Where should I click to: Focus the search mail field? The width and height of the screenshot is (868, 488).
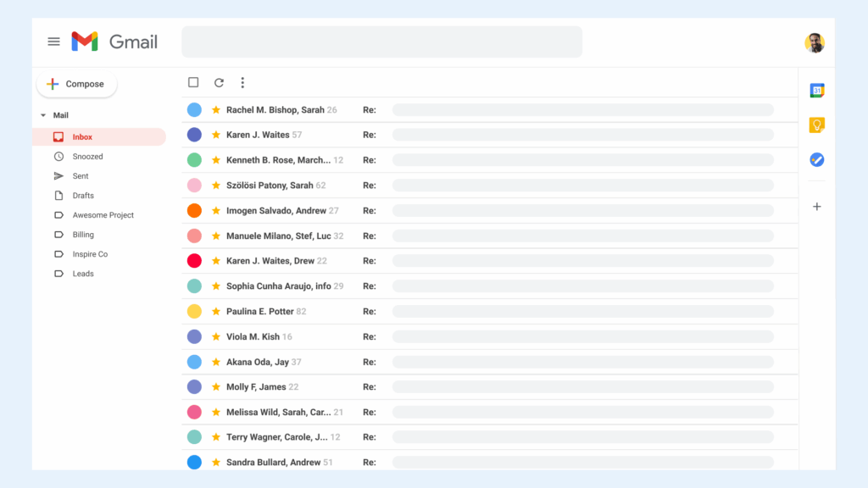pyautogui.click(x=382, y=42)
